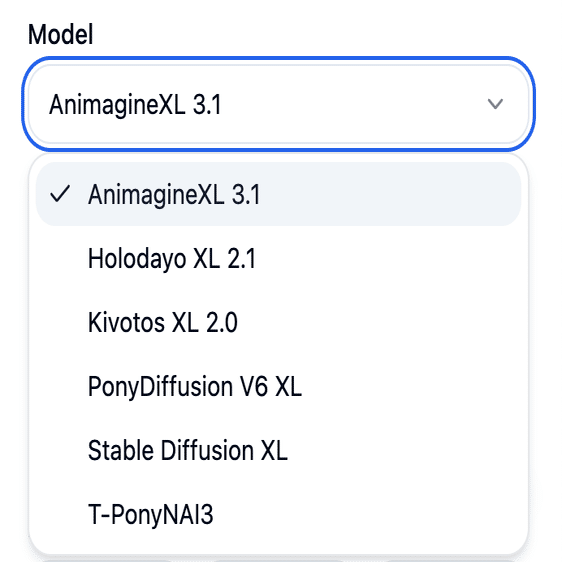562x562 pixels.
Task: Click the chevron arrow in Model field
Action: [x=495, y=104]
